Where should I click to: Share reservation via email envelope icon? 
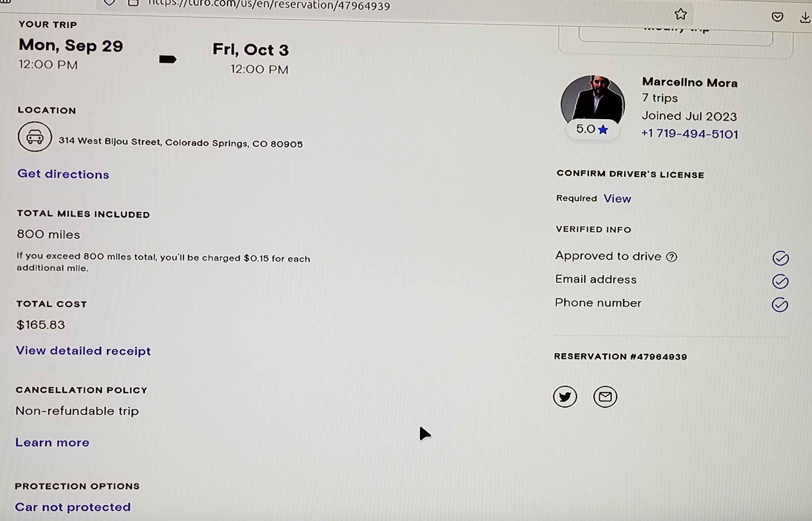[605, 396]
